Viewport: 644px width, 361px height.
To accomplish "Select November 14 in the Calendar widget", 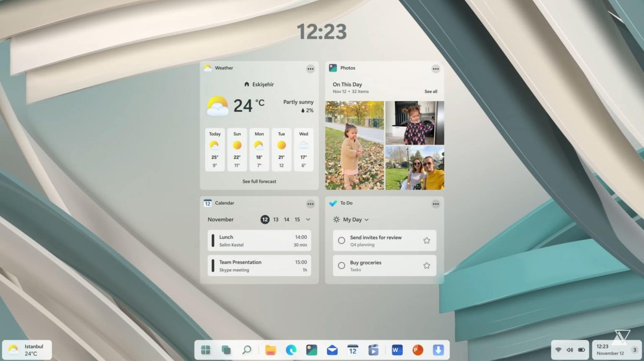I will [x=286, y=219].
